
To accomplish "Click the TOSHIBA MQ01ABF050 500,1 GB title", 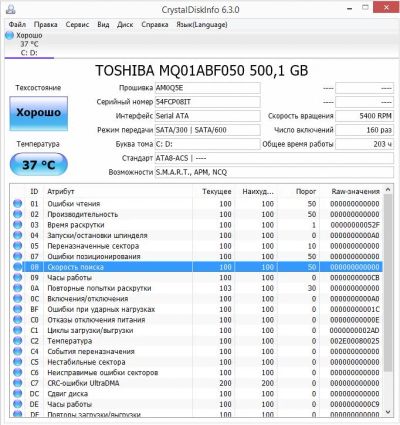I will coord(202,70).
